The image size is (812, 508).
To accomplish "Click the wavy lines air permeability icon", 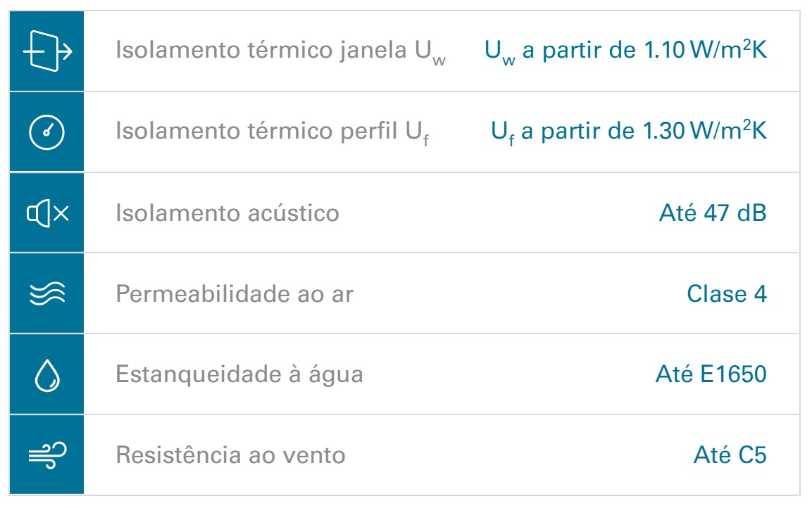I will (47, 294).
